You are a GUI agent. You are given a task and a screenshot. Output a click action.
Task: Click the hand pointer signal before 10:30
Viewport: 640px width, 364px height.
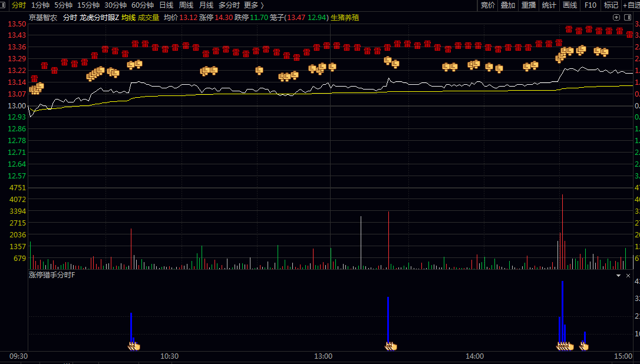(135, 346)
